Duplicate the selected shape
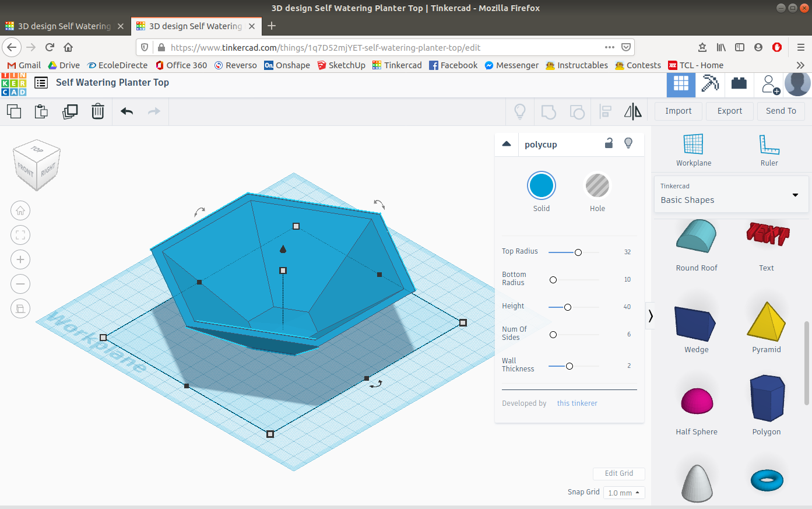The width and height of the screenshot is (812, 509). click(70, 111)
